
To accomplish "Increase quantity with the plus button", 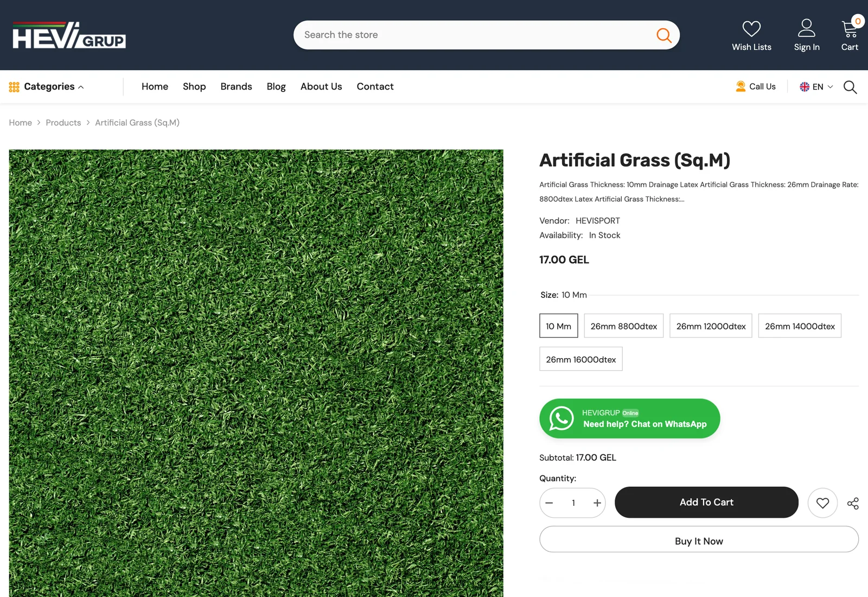I will [597, 503].
